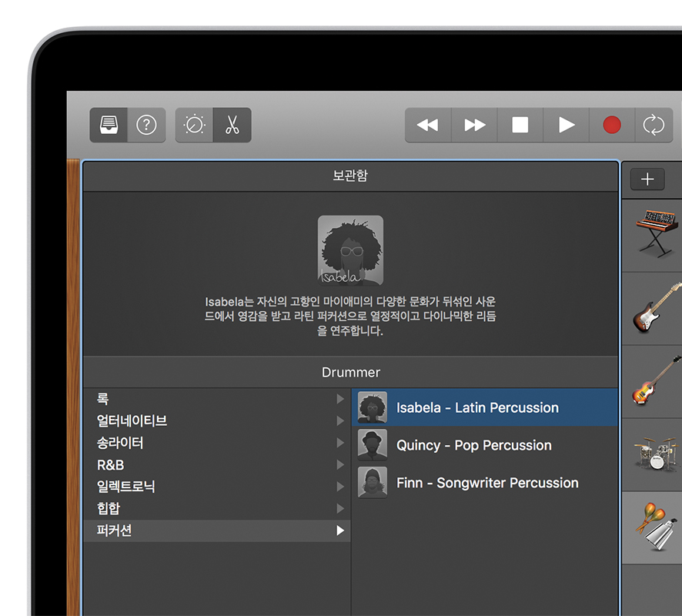Image resolution: width=682 pixels, height=616 pixels.
Task: Select the maracas percussion track icon
Action: pyautogui.click(x=655, y=527)
